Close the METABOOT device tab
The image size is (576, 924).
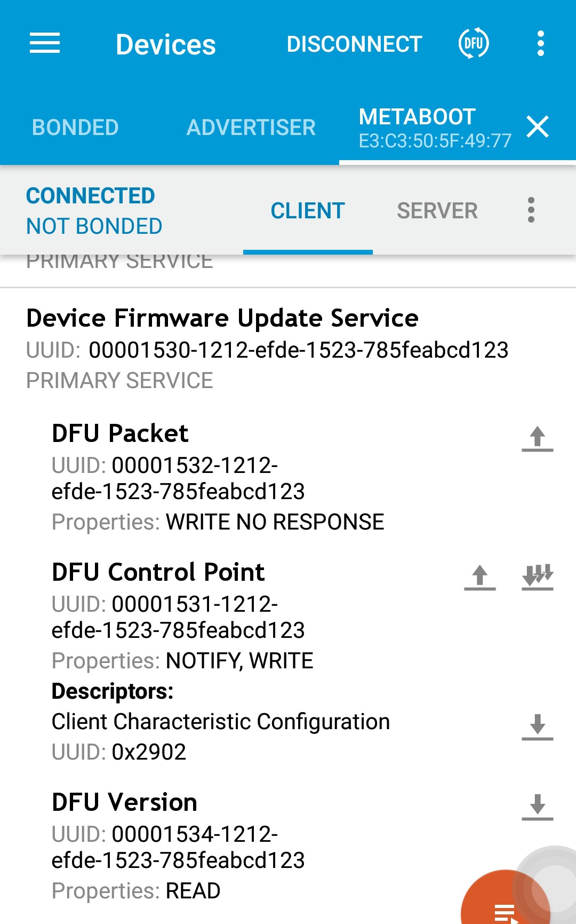(538, 127)
